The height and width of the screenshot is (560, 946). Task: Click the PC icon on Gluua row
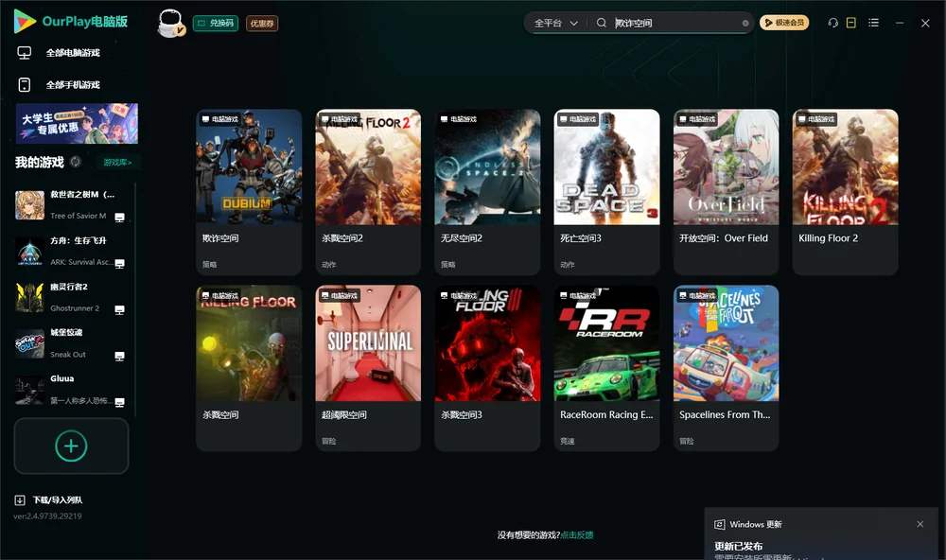pyautogui.click(x=119, y=403)
